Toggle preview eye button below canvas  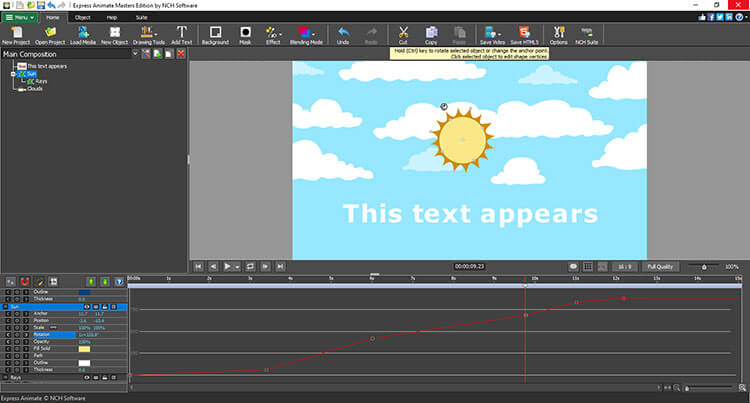click(x=573, y=267)
